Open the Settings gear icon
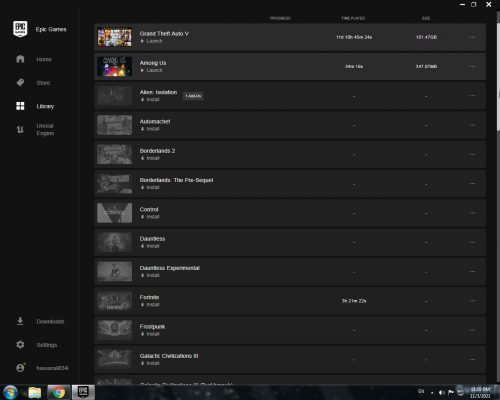Screen dimensions: 500x400 (20, 345)
